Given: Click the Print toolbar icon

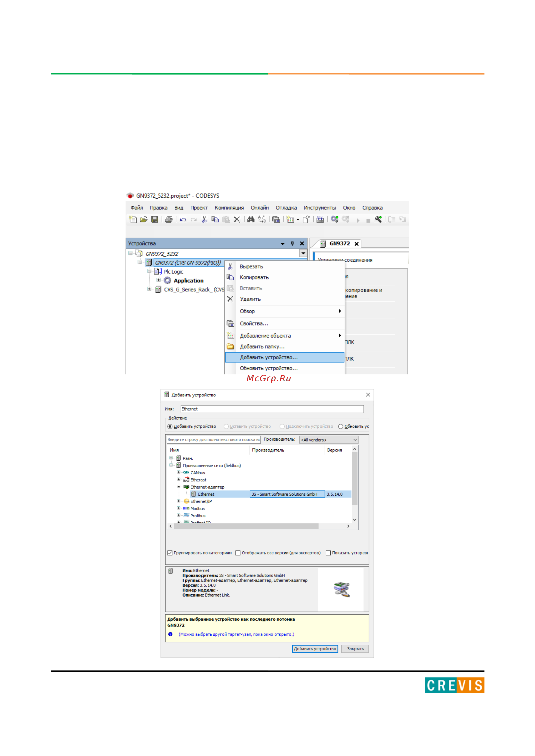Looking at the screenshot, I should point(169,219).
